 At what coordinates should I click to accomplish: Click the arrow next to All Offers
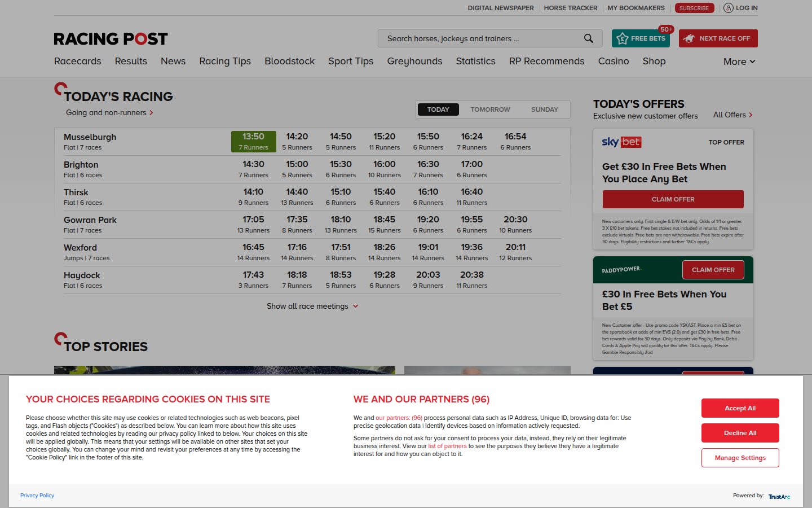751,115
